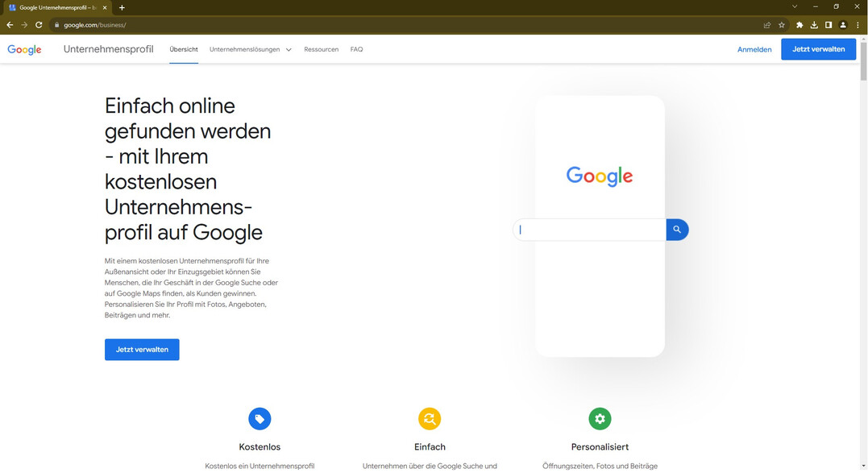The width and height of the screenshot is (868, 473).
Task: Close the Google Unternehmensprofil tab
Action: (105, 8)
